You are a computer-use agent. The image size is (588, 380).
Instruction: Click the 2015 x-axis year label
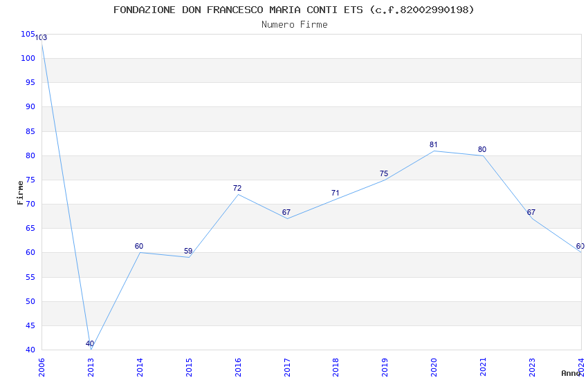(x=189, y=367)
